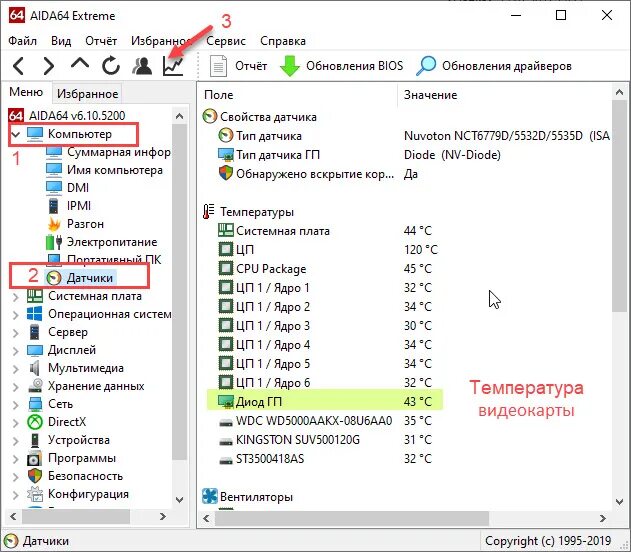Switch to the Избранное tab
The image size is (631, 552).
pos(87,94)
